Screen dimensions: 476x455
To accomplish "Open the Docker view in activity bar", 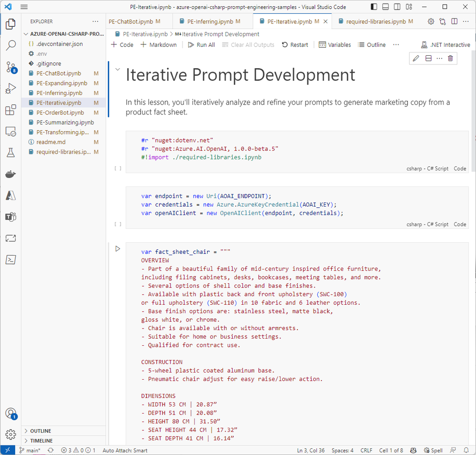I will point(10,174).
